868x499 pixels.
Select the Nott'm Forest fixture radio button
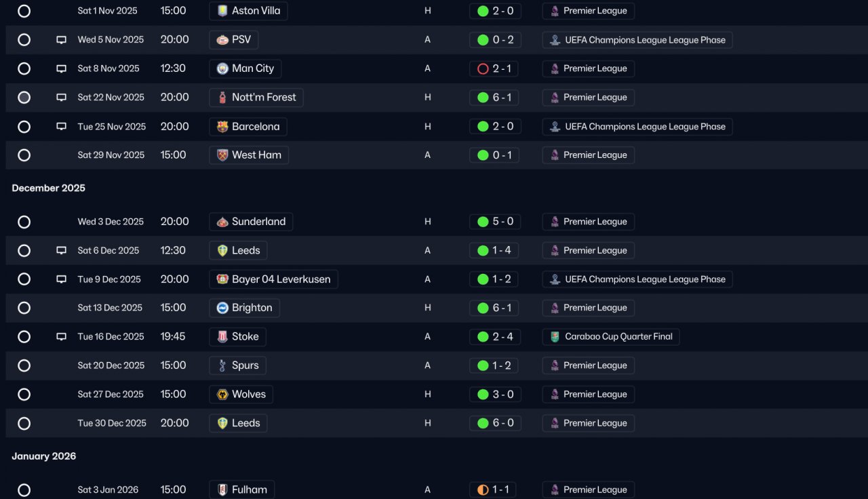point(24,98)
